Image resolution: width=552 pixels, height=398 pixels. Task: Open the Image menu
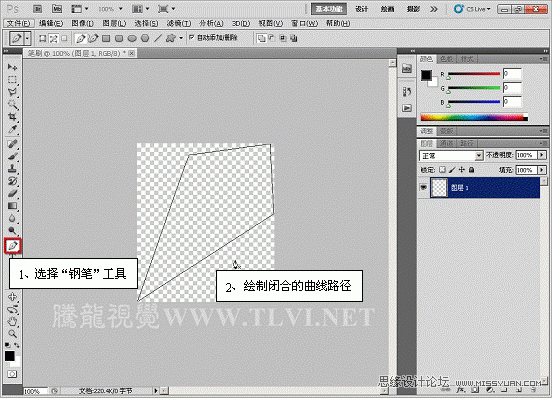(82, 23)
